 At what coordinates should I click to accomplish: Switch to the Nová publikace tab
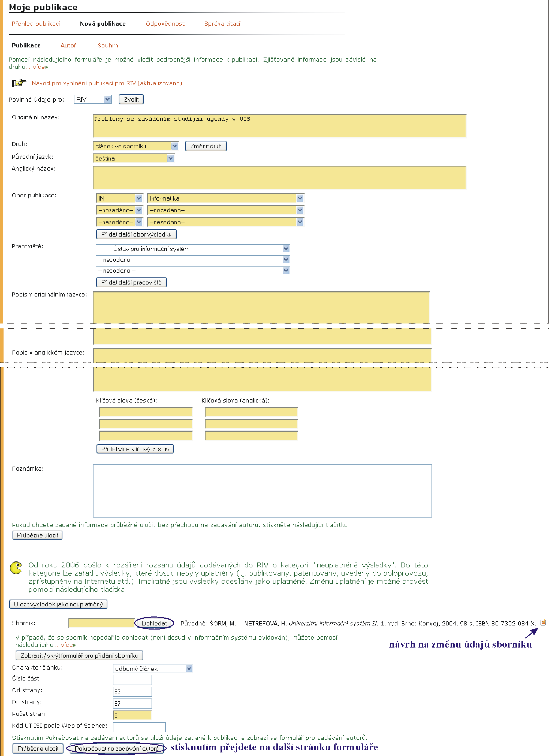pyautogui.click(x=103, y=24)
